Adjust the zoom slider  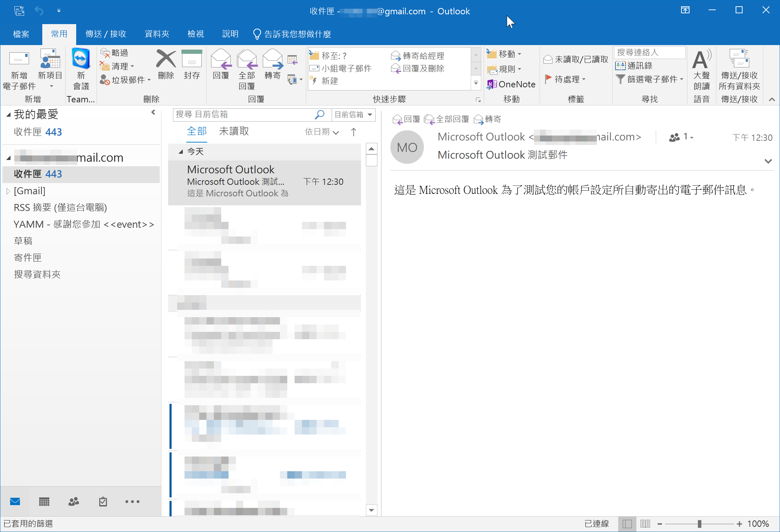click(x=699, y=524)
